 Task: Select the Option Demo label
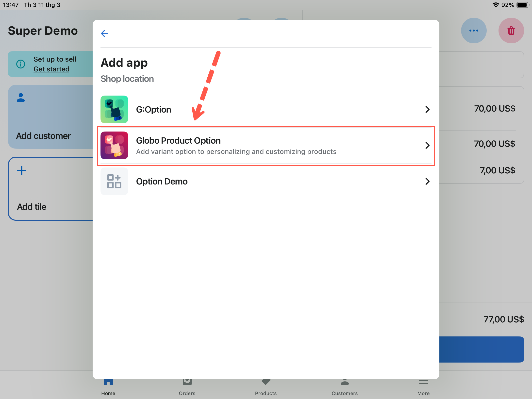[162, 182]
